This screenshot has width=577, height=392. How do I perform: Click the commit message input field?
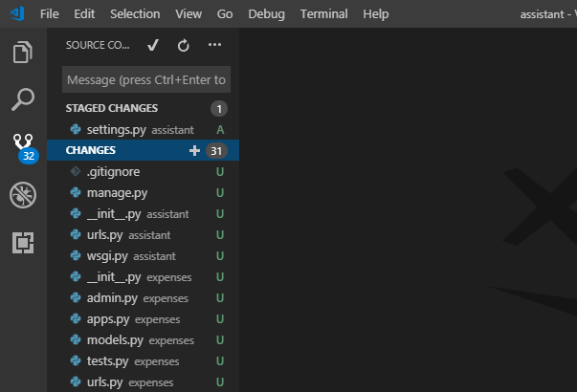(146, 79)
